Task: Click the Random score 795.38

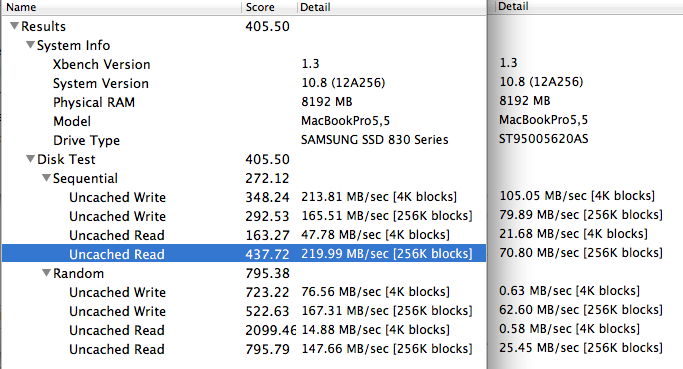Action: pos(267,274)
